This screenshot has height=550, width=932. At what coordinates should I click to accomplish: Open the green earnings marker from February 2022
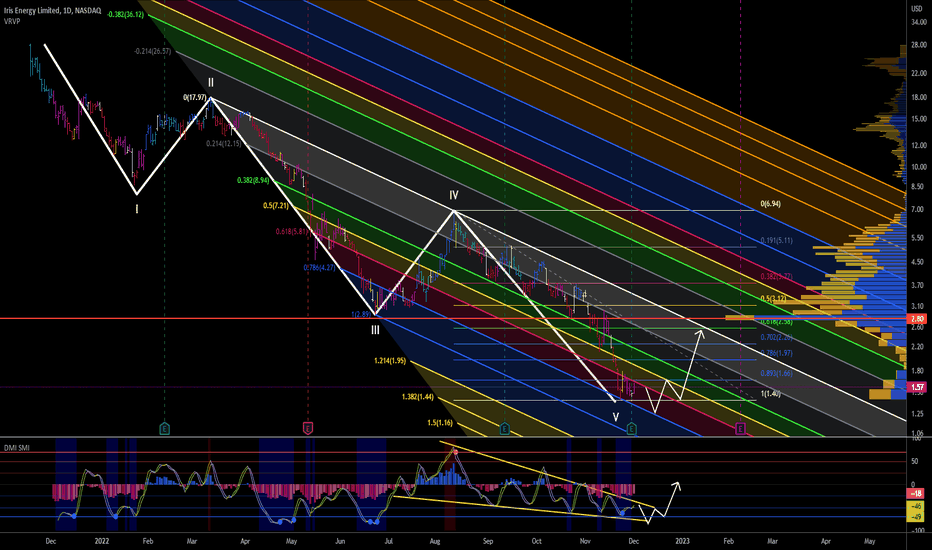tap(165, 428)
